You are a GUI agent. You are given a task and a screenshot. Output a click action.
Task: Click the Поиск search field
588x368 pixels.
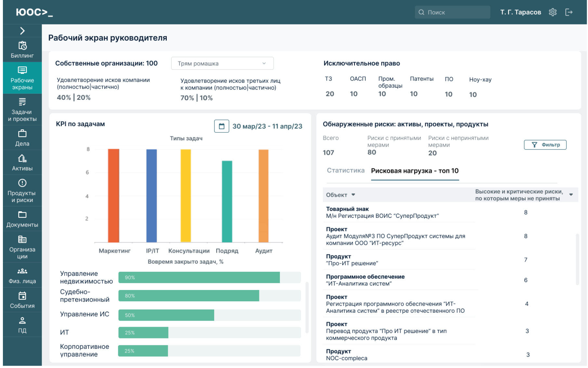(x=452, y=12)
